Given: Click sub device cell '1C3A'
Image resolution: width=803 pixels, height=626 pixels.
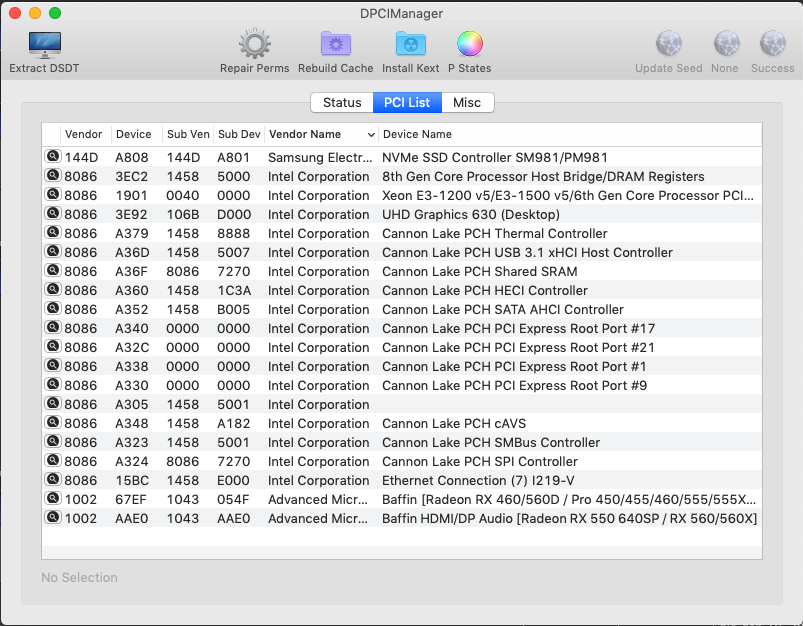Looking at the screenshot, I should (x=234, y=290).
